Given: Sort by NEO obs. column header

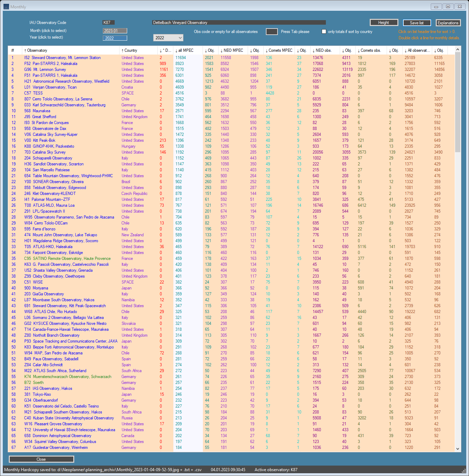Looking at the screenshot, I should (325, 50).
